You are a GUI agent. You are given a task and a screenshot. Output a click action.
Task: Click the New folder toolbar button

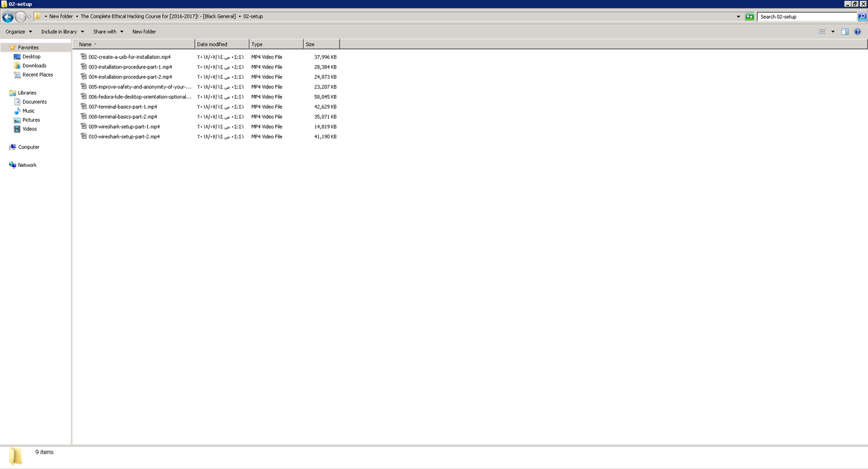(x=144, y=32)
